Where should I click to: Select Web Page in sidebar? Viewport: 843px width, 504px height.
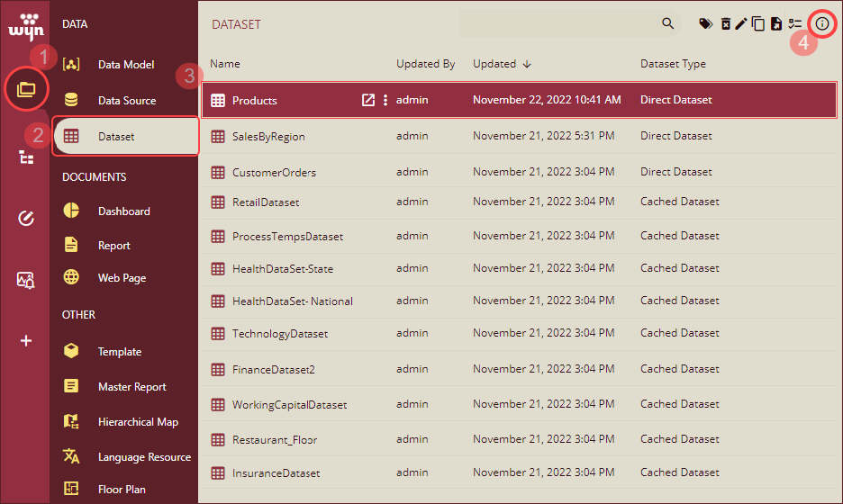(x=124, y=278)
